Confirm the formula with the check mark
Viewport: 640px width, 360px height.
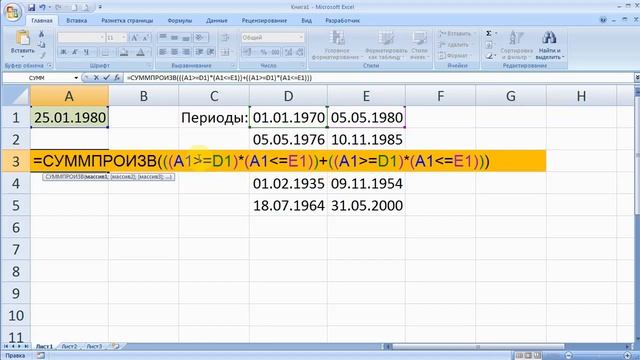click(106, 78)
